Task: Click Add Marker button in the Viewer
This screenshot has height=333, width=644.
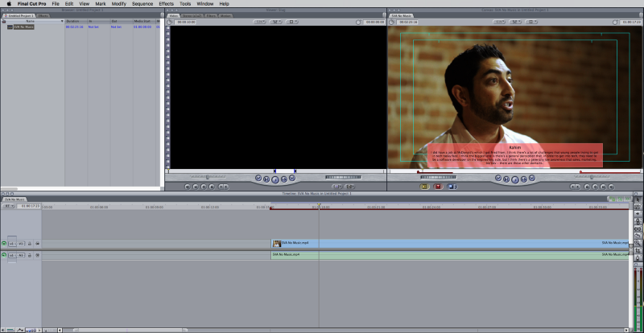Action: (x=212, y=187)
